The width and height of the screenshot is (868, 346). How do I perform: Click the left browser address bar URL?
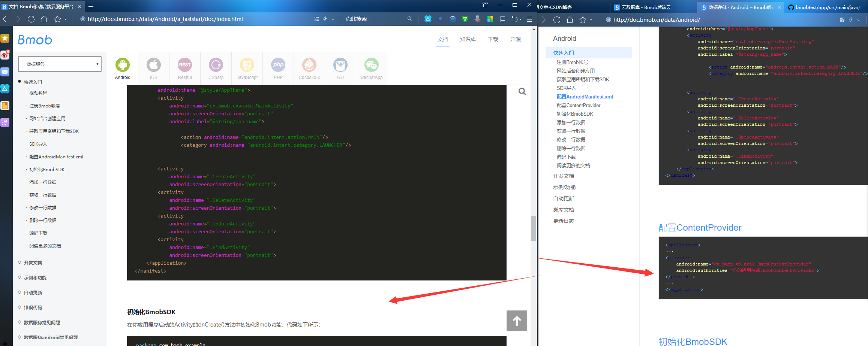pyautogui.click(x=165, y=19)
